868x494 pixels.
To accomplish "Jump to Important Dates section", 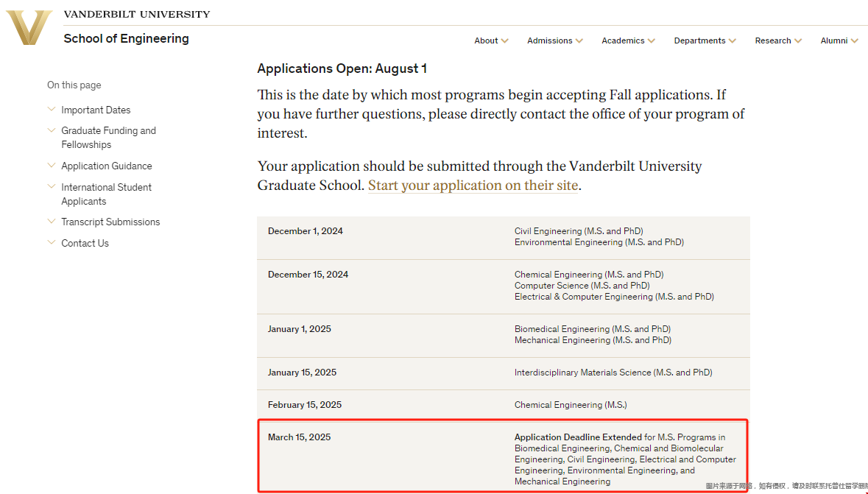I will (x=96, y=110).
